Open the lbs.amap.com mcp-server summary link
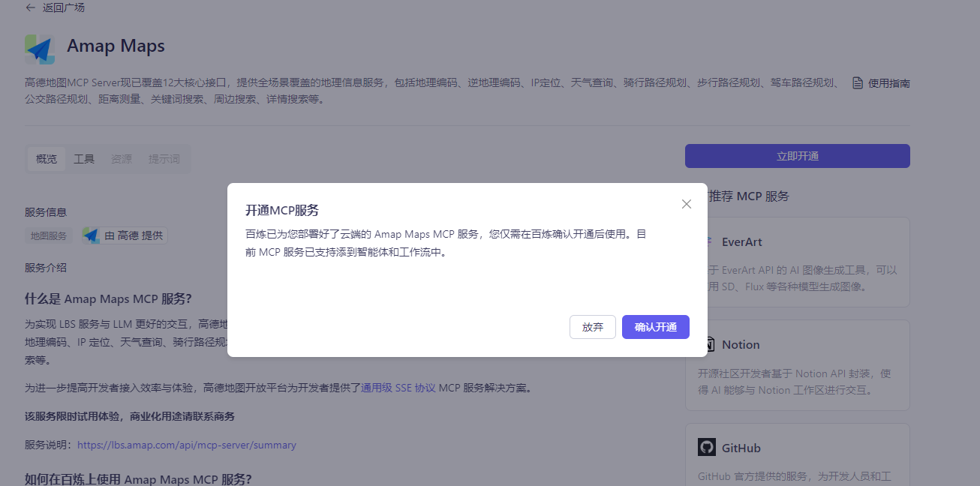 187,445
